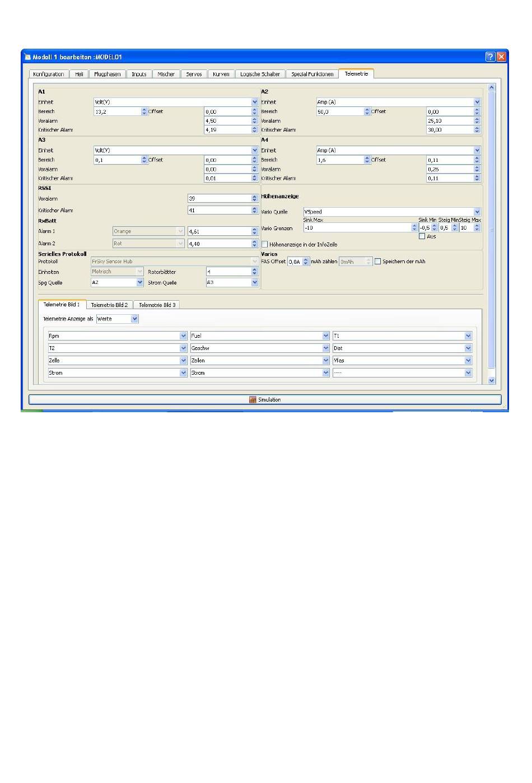Select the Inputs tab
The image size is (532, 783).
point(139,74)
